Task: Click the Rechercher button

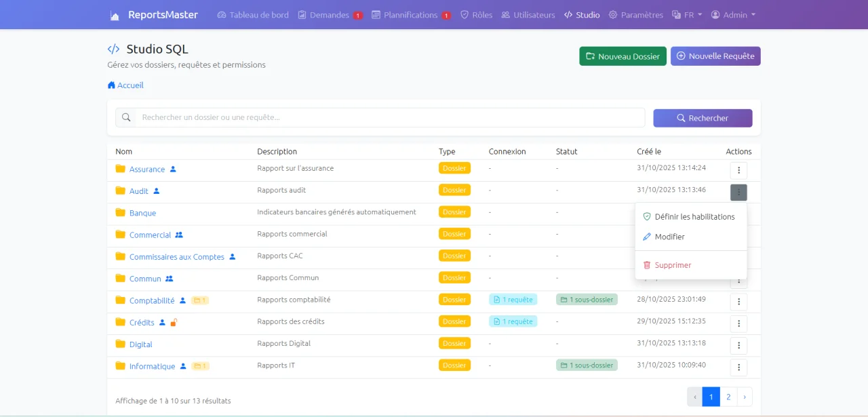Action: (703, 118)
